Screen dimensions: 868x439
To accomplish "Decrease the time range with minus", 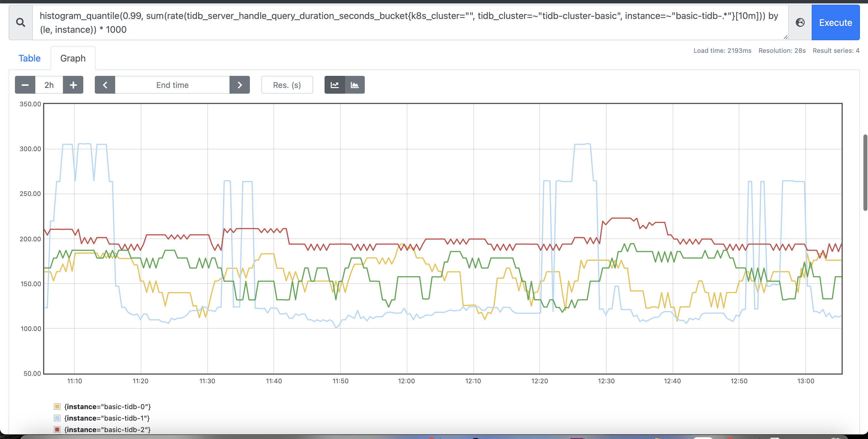I will click(x=25, y=85).
